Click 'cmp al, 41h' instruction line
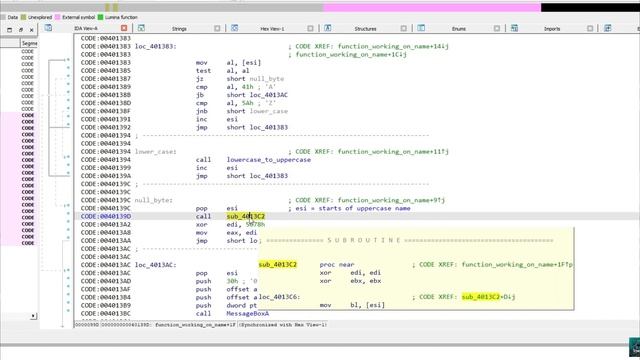 pyautogui.click(x=236, y=87)
